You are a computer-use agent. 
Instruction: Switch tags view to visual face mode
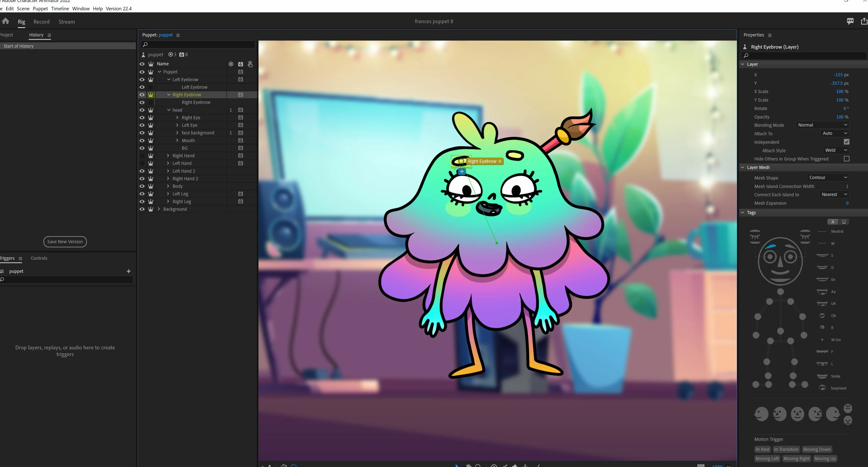844,222
